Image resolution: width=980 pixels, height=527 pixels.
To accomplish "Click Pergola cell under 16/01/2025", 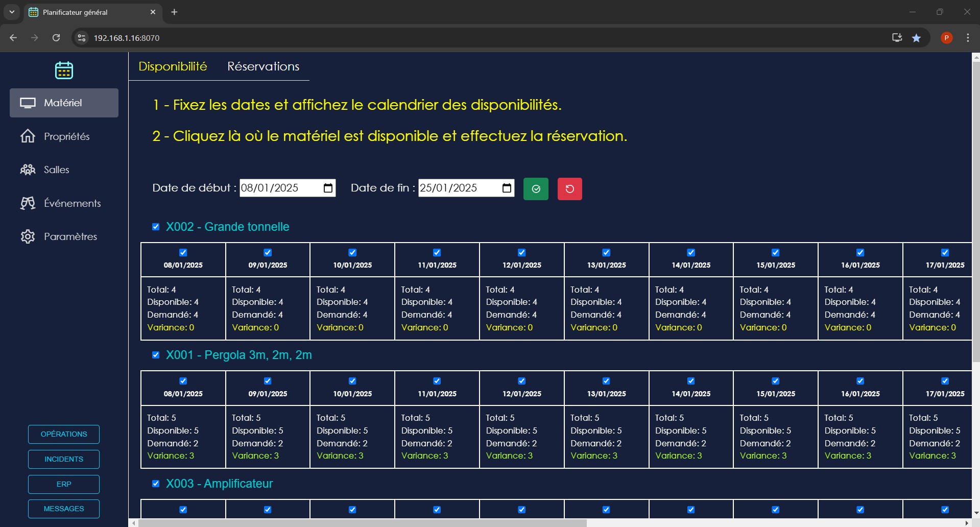I will 860,437.
